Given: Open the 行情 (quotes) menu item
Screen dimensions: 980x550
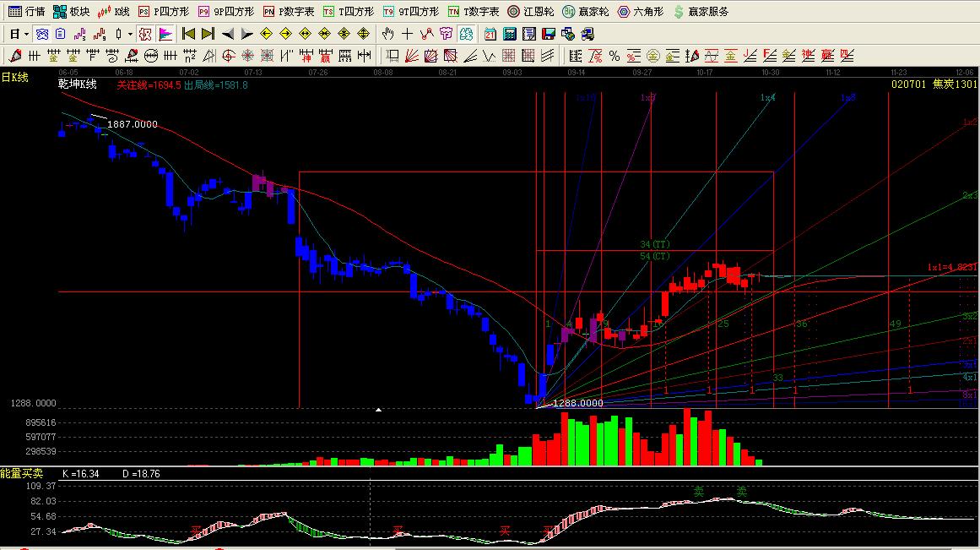Looking at the screenshot, I should click(x=26, y=12).
